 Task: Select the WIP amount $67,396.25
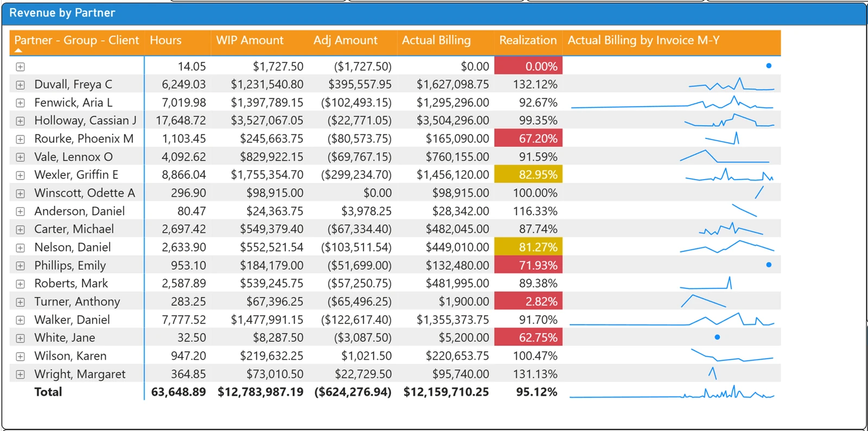pos(275,301)
